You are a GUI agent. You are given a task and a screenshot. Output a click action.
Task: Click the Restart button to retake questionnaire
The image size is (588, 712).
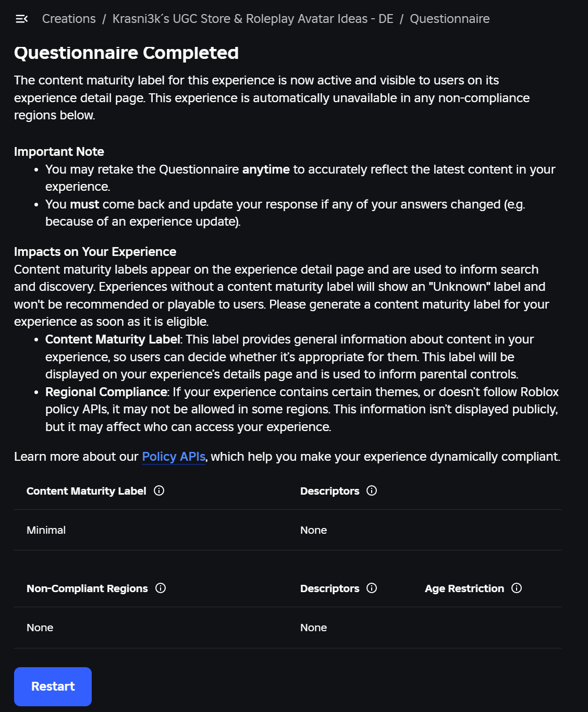coord(52,686)
